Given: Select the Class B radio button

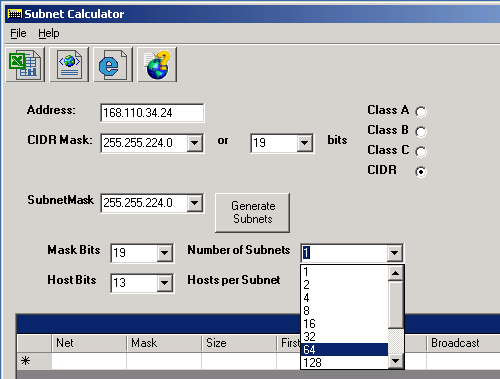Looking at the screenshot, I should pos(421,132).
